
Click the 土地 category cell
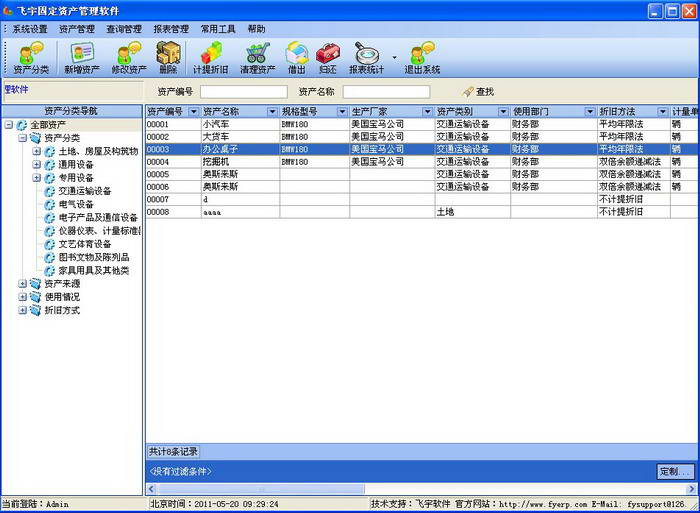[473, 212]
